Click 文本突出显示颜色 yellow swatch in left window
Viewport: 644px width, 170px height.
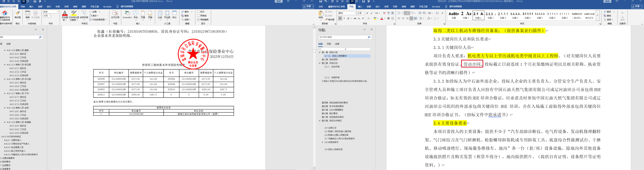[x=74, y=15]
